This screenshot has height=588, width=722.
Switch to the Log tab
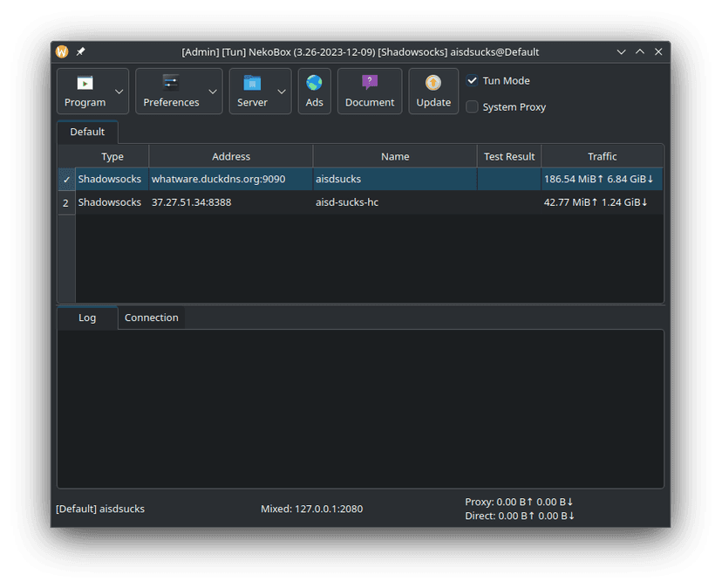click(x=87, y=318)
